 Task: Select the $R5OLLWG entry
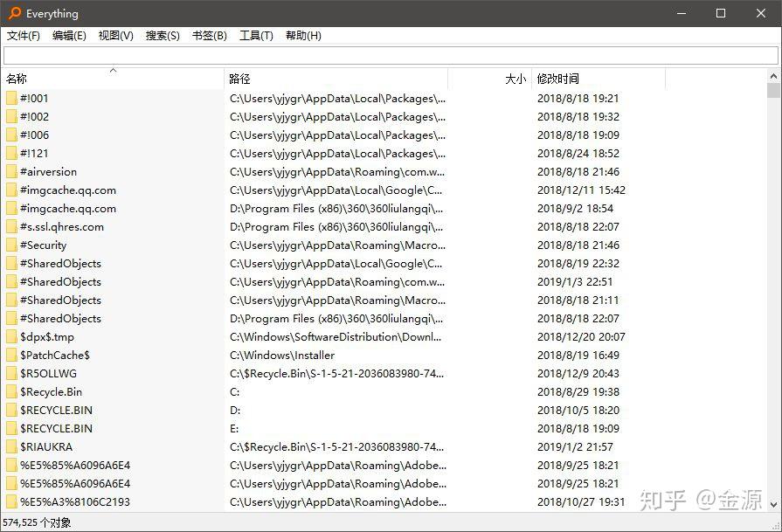[48, 373]
